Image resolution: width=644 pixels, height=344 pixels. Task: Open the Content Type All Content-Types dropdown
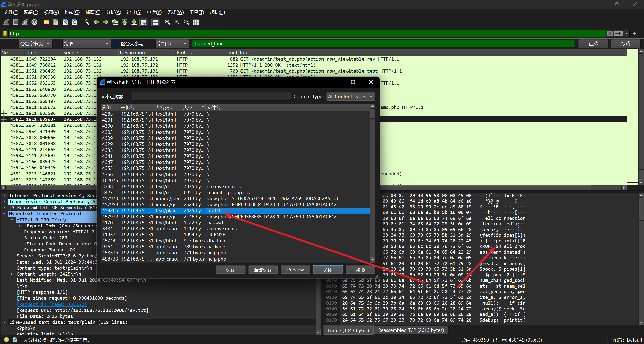click(x=350, y=97)
